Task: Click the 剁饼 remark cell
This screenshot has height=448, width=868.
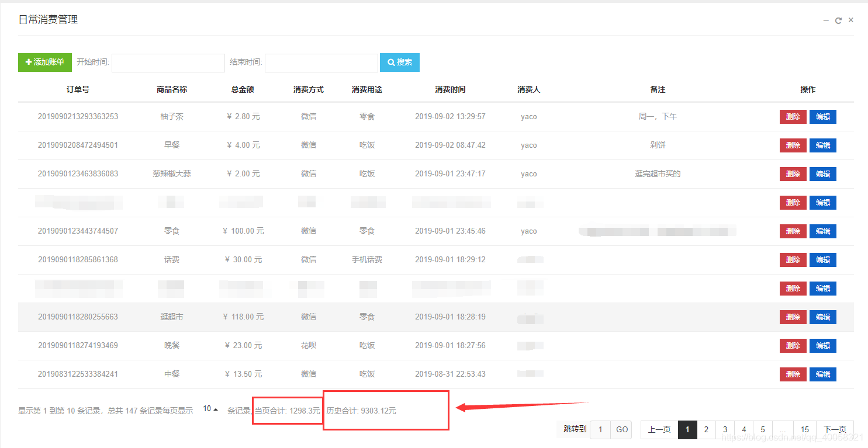Action: pyautogui.click(x=658, y=145)
